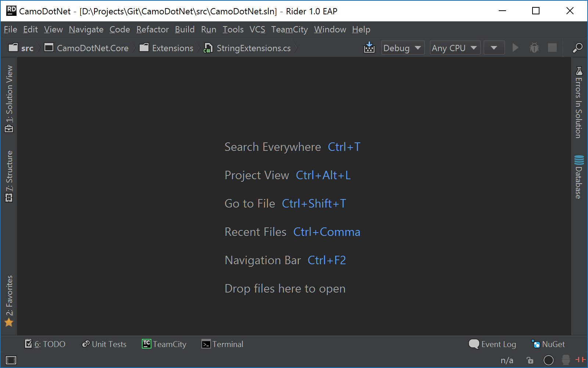Click the Debug bug icon
Image resolution: width=588 pixels, height=368 pixels.
coord(534,47)
